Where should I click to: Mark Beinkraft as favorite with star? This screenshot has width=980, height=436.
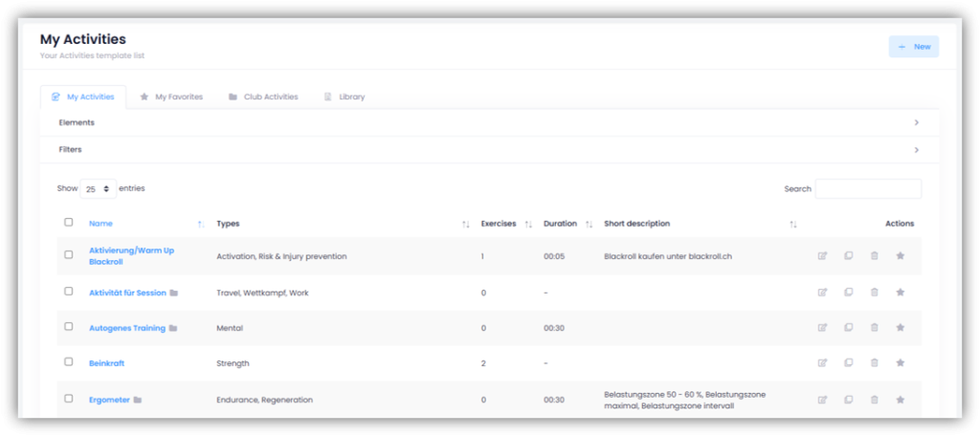[x=900, y=362]
